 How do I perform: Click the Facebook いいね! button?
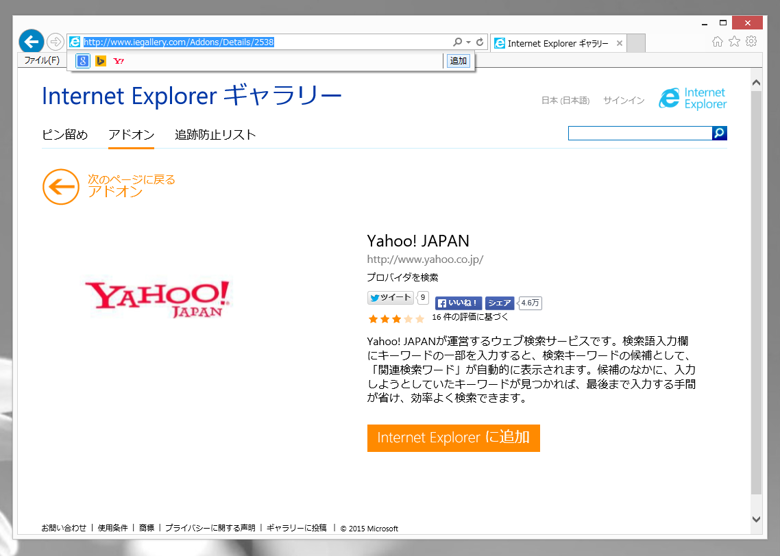(x=458, y=303)
